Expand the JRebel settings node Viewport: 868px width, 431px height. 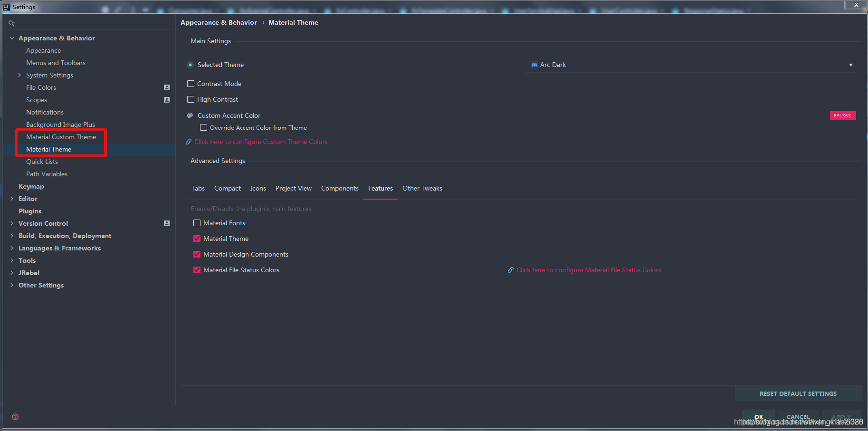[x=12, y=273]
